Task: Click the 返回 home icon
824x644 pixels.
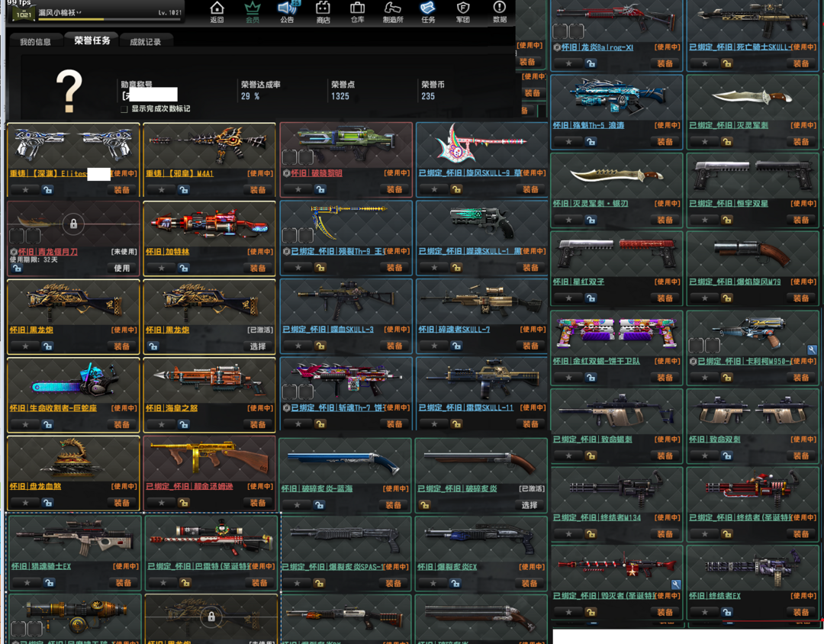Action: click(x=217, y=11)
